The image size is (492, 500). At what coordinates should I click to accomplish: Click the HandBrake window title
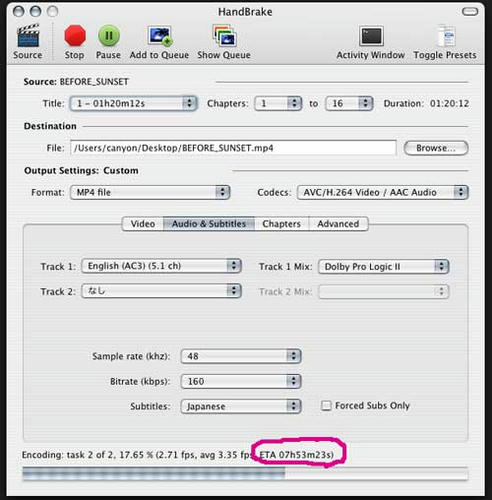[x=245, y=12]
